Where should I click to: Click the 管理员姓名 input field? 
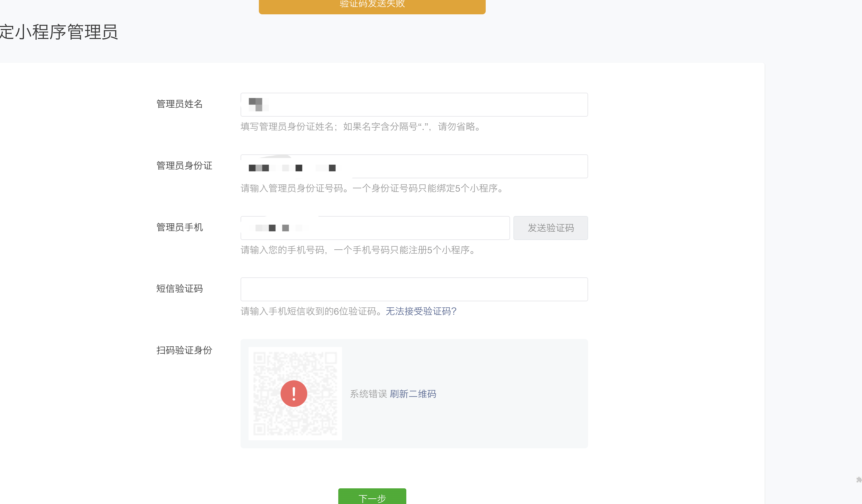[x=414, y=105]
